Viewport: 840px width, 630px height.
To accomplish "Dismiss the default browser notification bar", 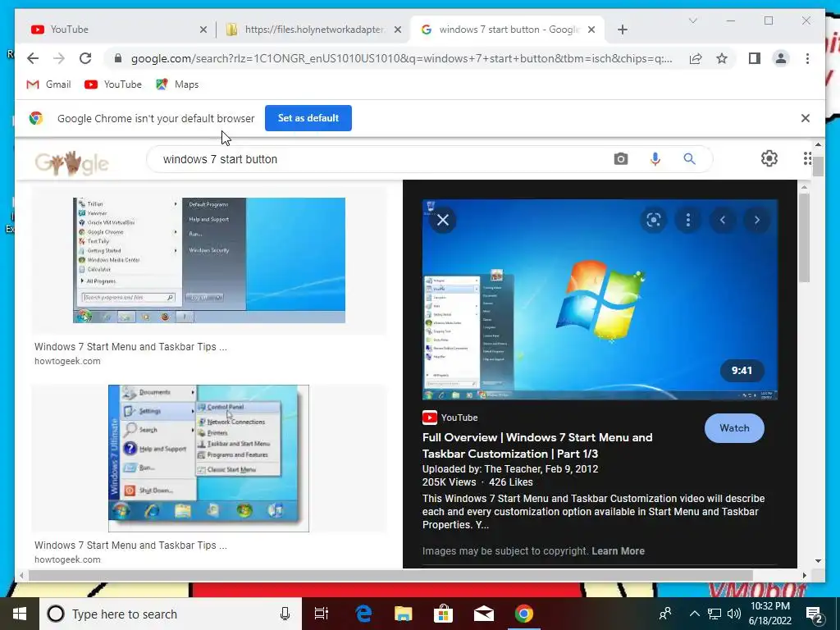I will (x=806, y=118).
